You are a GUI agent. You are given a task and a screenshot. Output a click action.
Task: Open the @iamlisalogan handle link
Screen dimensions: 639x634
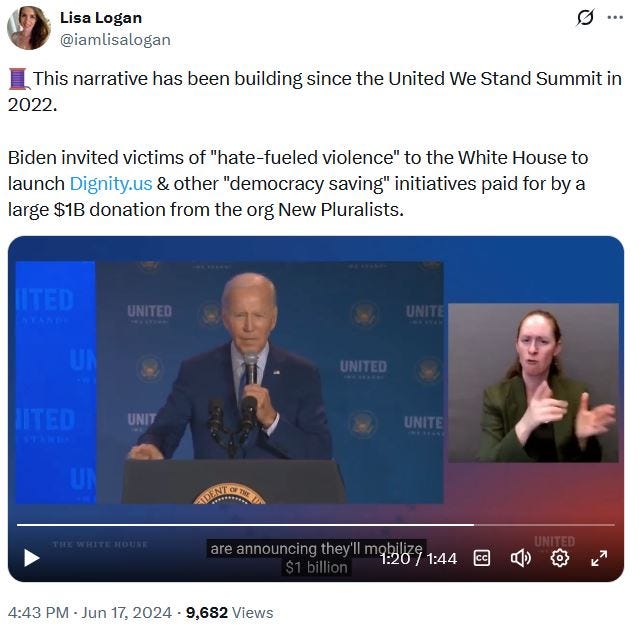[x=115, y=40]
